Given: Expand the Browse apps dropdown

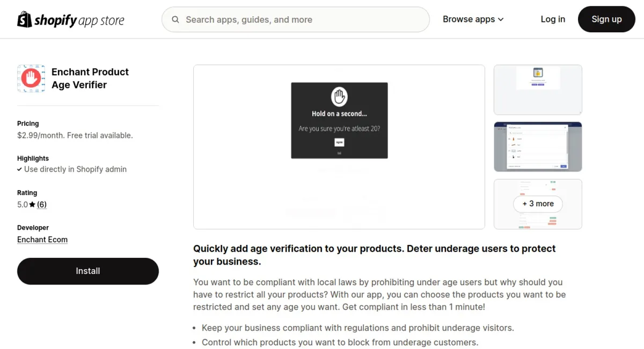Looking at the screenshot, I should point(473,19).
